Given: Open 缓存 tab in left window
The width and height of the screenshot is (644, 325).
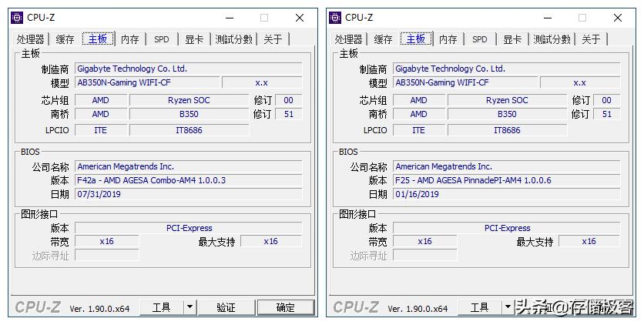Looking at the screenshot, I should [65, 39].
